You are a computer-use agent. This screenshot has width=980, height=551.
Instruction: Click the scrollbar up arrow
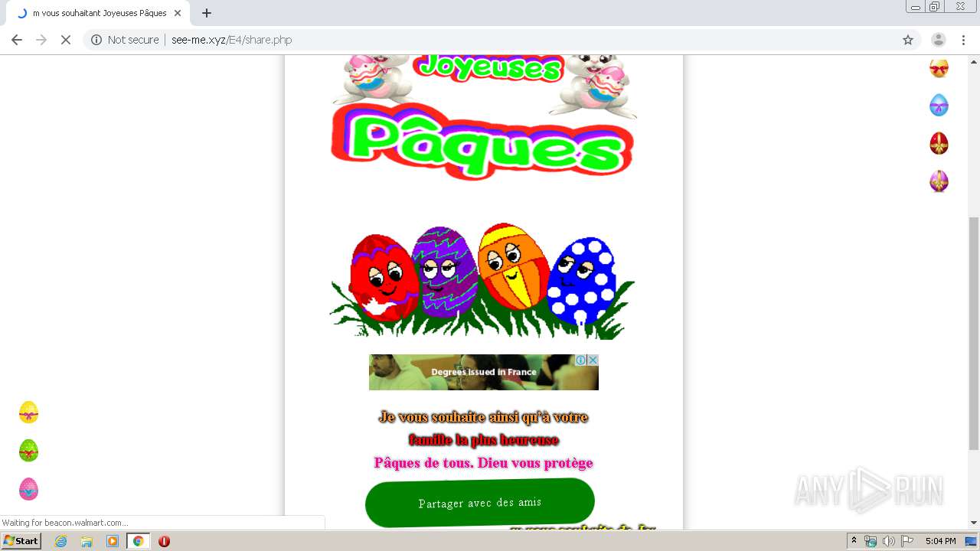point(974,60)
